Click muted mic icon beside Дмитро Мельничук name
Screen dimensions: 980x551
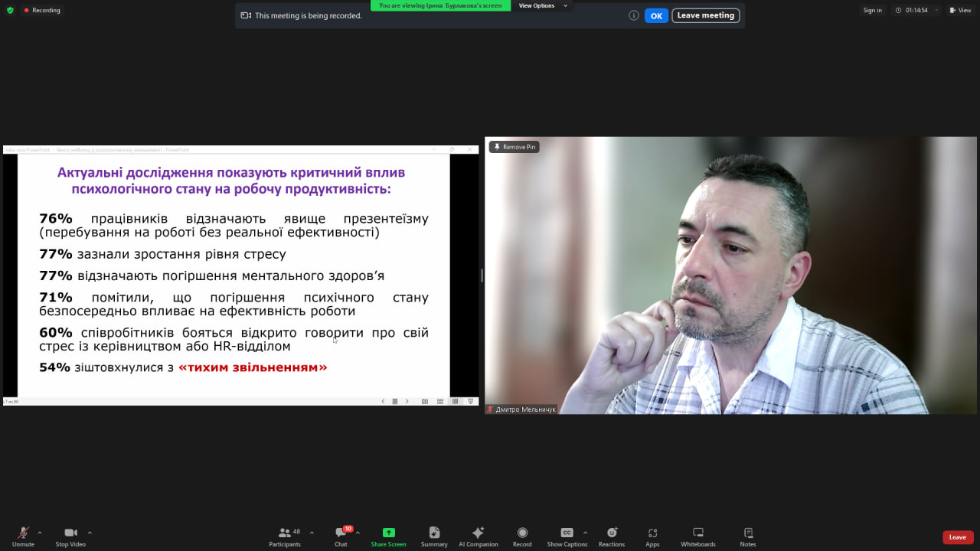[490, 409]
